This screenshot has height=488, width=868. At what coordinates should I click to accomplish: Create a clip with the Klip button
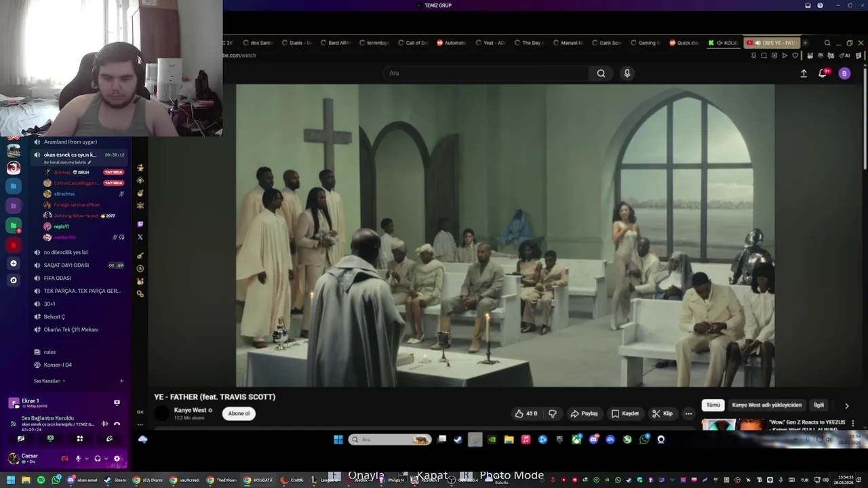pos(663,413)
